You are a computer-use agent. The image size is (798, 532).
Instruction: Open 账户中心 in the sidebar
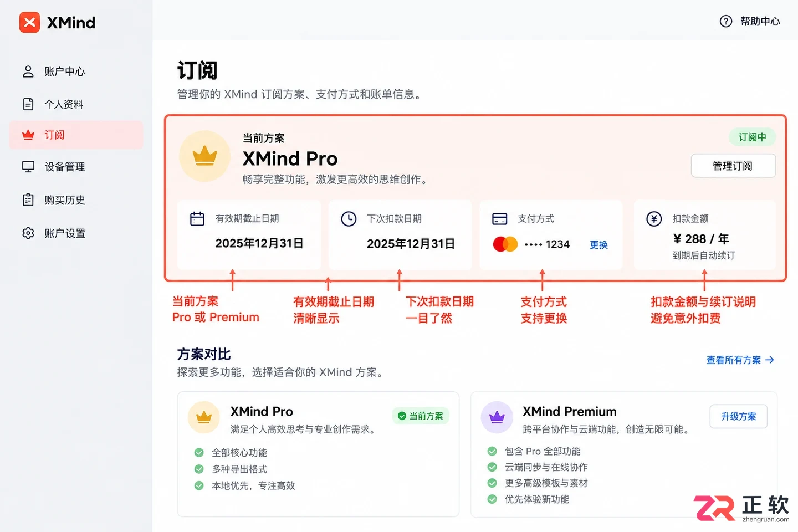(76, 71)
